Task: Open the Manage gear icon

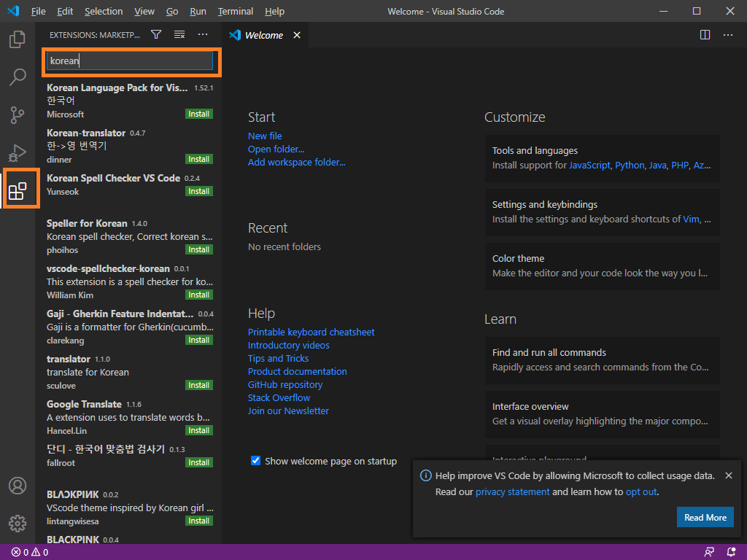Action: (18, 524)
